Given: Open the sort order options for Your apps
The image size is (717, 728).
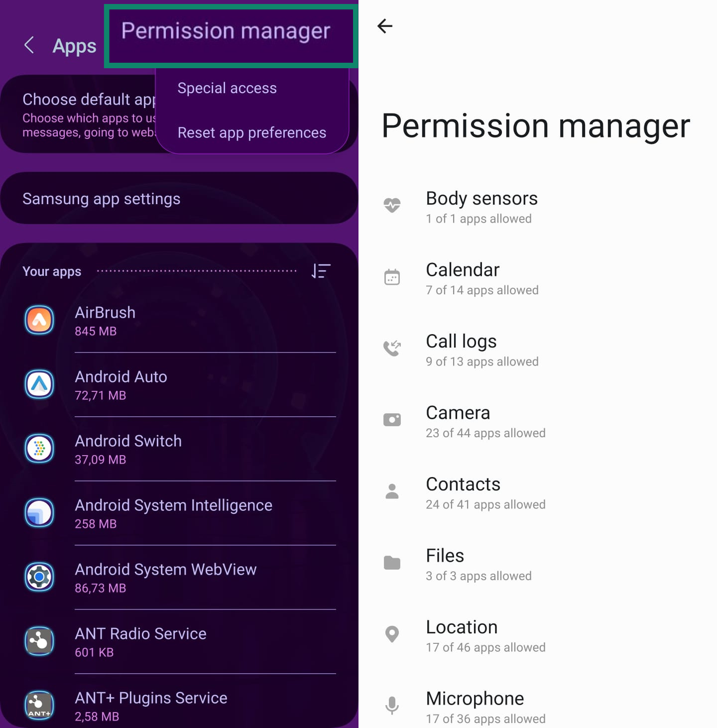Looking at the screenshot, I should click(321, 271).
